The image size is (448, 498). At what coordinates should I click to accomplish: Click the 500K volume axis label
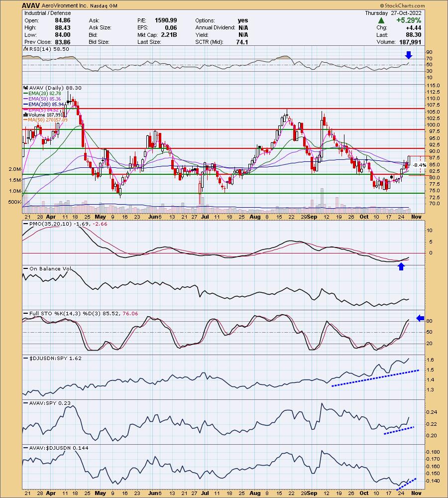click(14, 202)
